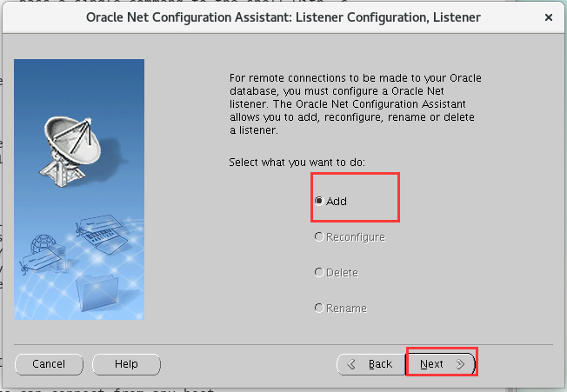Select the Add radio option
Screen dimensions: 567x392
tap(319, 201)
